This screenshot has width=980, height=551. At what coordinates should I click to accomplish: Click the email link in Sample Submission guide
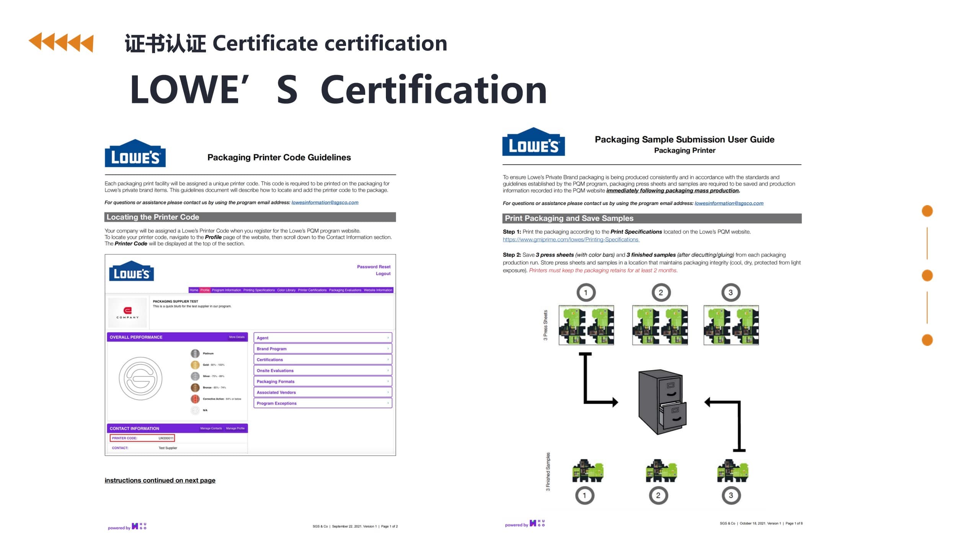click(x=729, y=203)
